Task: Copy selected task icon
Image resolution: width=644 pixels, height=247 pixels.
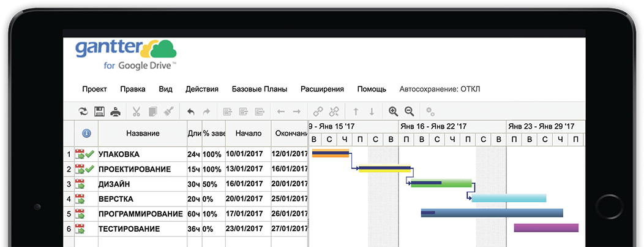Action: tap(152, 112)
